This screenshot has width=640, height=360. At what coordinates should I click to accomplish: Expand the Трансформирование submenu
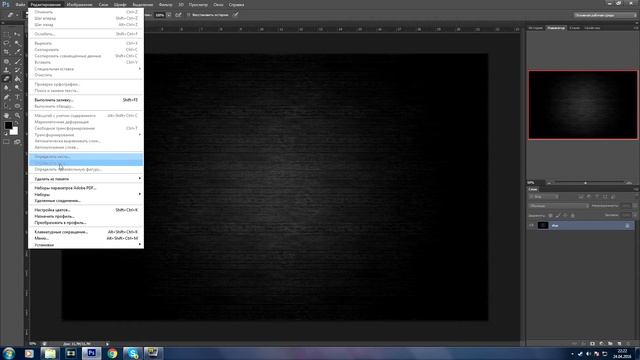pyautogui.click(x=86, y=135)
